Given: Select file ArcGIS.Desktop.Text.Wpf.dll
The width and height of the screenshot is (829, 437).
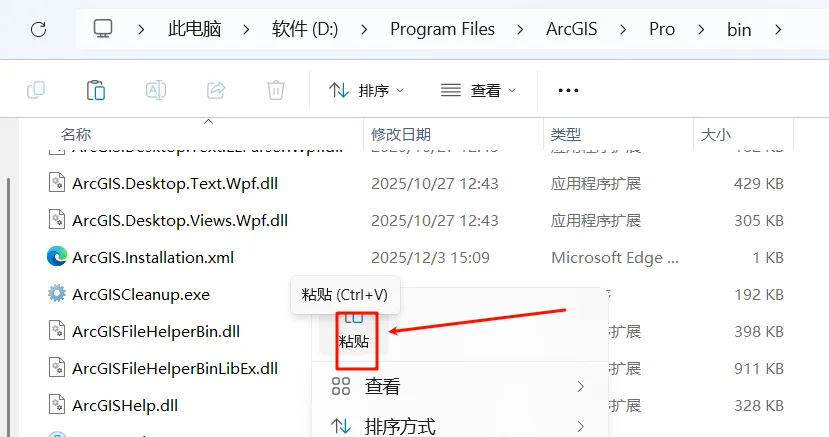Looking at the screenshot, I should (175, 183).
